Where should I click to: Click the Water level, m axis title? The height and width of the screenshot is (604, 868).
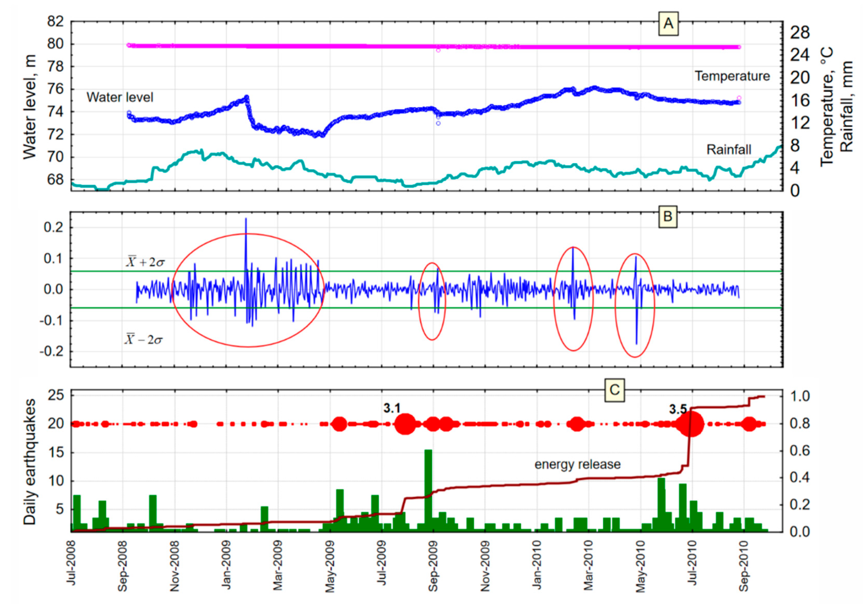(29, 107)
